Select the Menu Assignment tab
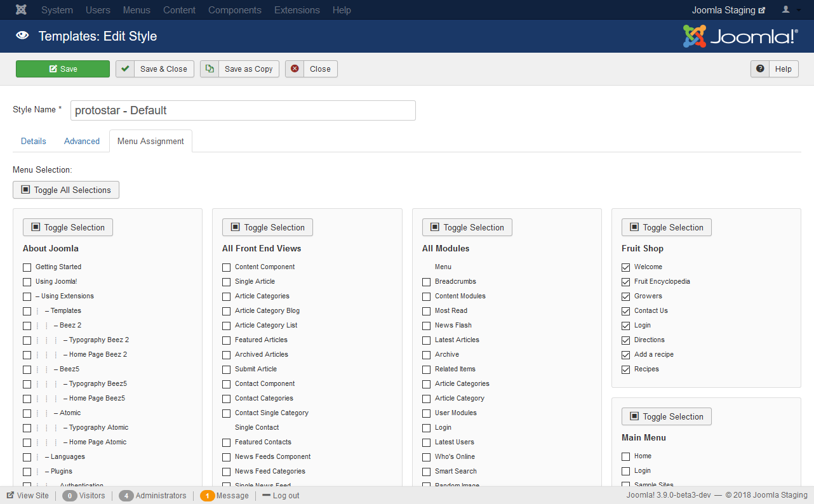Image resolution: width=814 pixels, height=504 pixels. point(150,141)
